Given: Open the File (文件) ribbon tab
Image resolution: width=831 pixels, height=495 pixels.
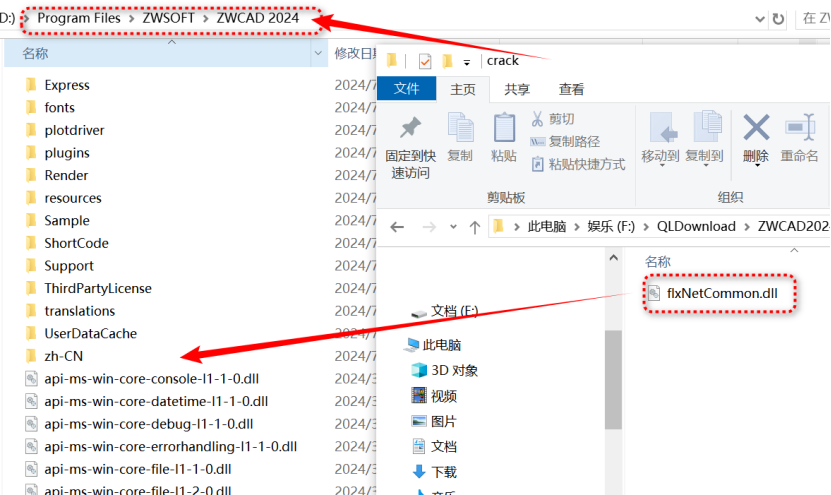Looking at the screenshot, I should (x=406, y=89).
